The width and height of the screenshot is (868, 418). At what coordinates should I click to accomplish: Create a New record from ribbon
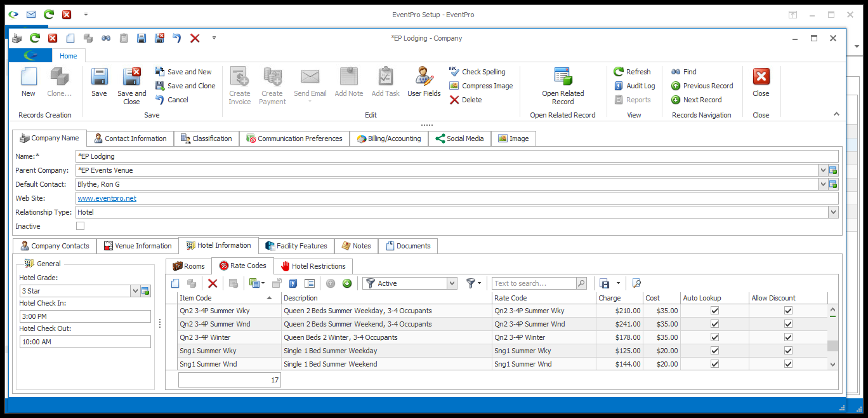click(29, 83)
